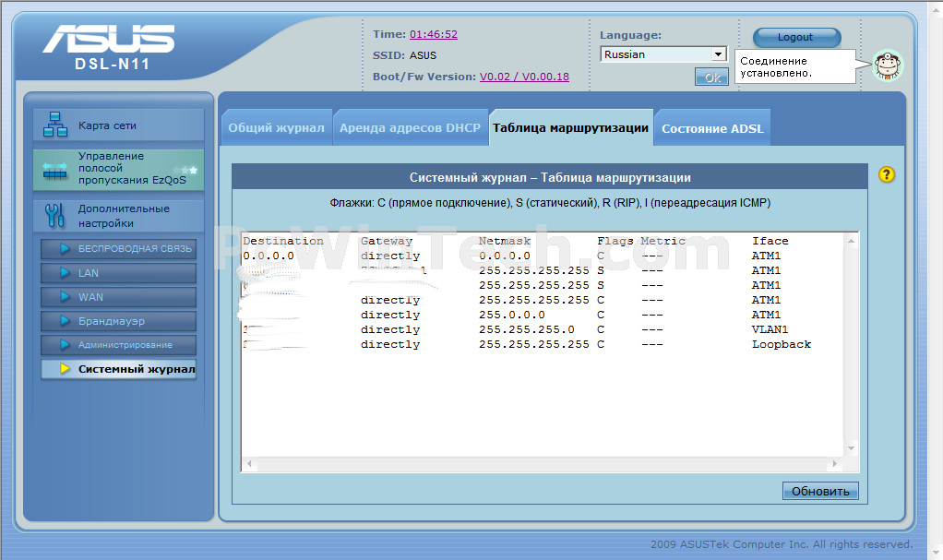943x560 pixels.
Task: Click the ASUS logo
Action: pos(108,39)
